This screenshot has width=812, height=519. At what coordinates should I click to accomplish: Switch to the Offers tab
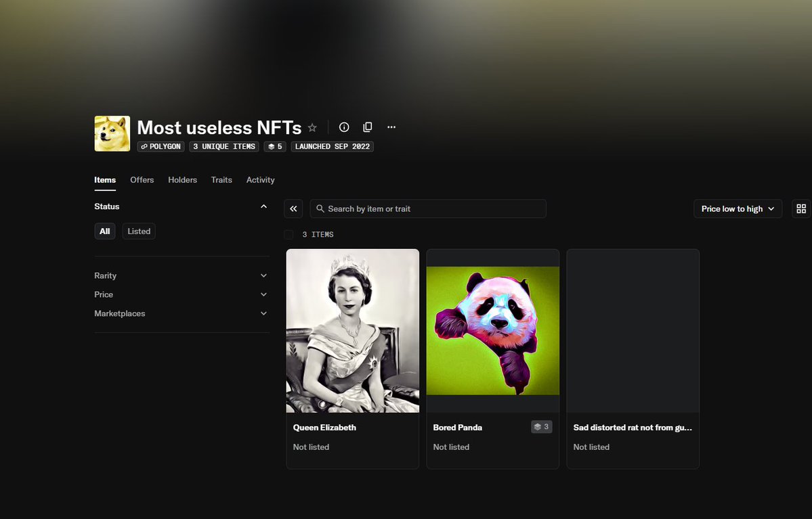click(142, 180)
